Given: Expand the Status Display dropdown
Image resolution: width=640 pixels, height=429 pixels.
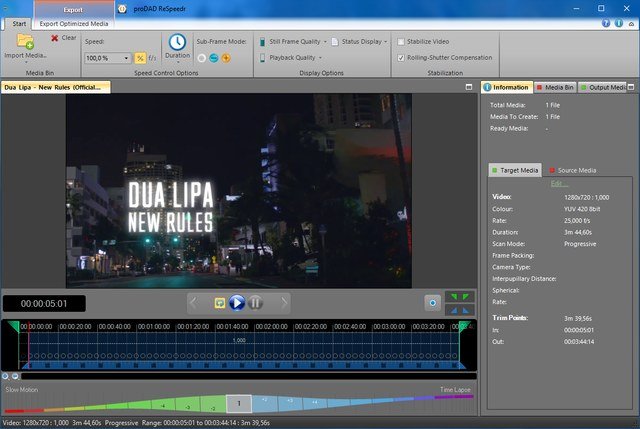Looking at the screenshot, I should point(361,42).
